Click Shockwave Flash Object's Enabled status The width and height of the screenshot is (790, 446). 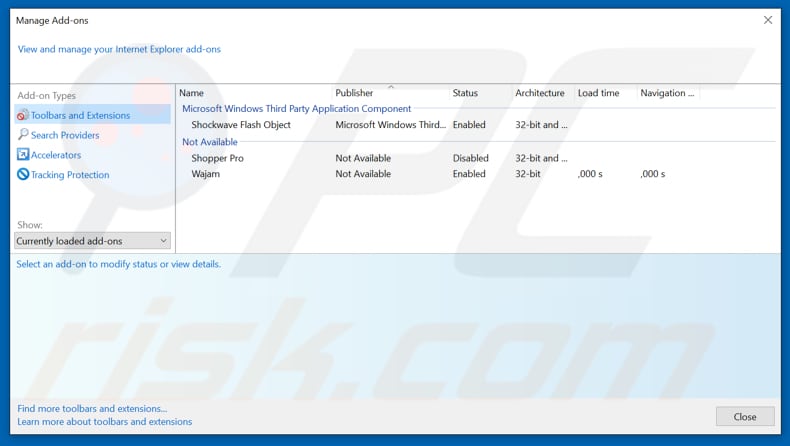pos(469,124)
